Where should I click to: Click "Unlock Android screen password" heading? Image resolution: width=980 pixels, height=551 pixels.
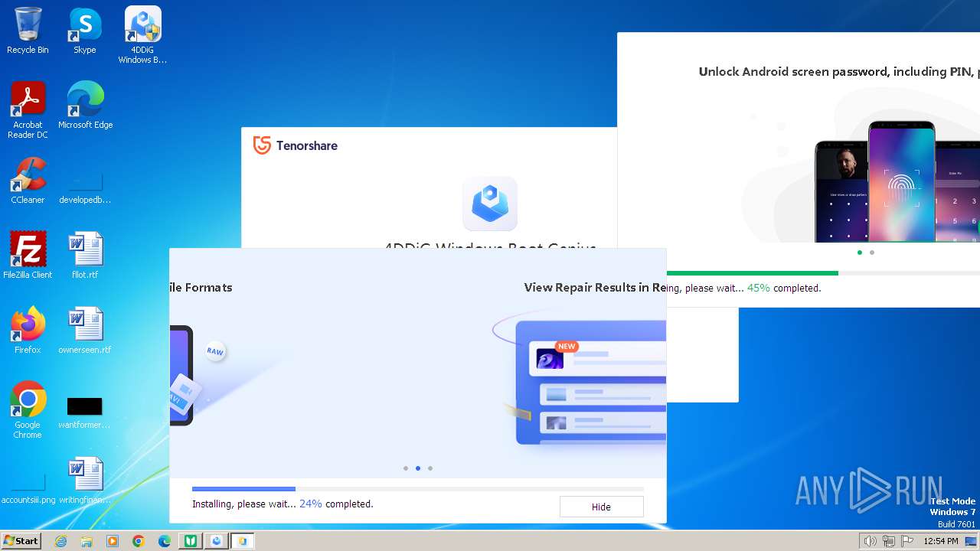[x=839, y=72]
